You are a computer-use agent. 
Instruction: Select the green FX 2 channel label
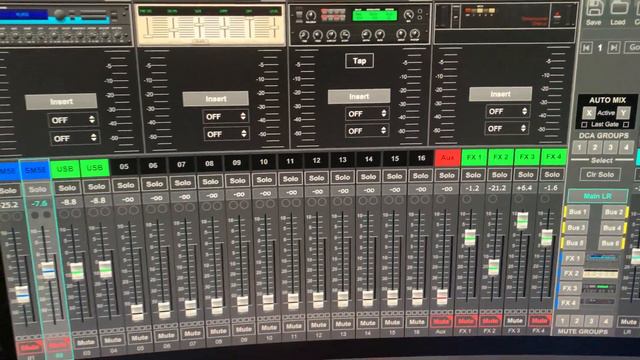coord(500,157)
